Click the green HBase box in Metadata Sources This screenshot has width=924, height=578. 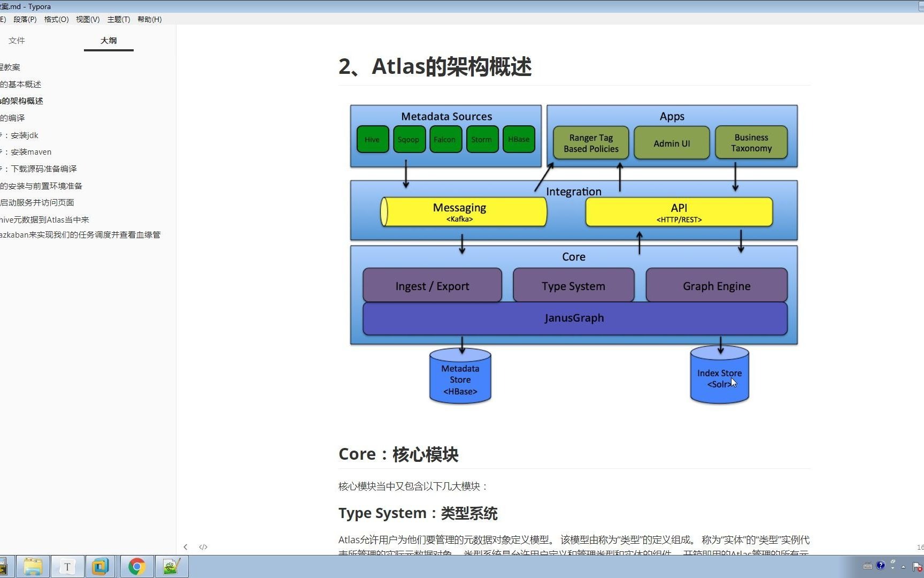click(519, 139)
